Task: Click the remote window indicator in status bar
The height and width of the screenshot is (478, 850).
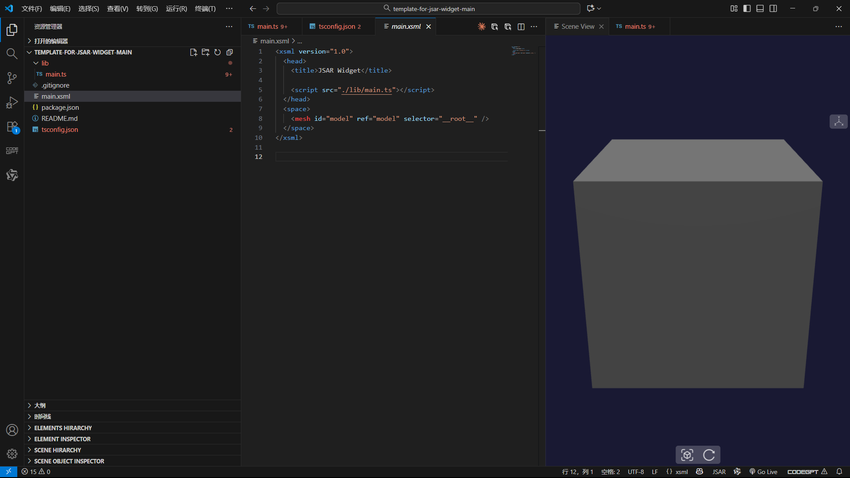Action: click(9, 471)
